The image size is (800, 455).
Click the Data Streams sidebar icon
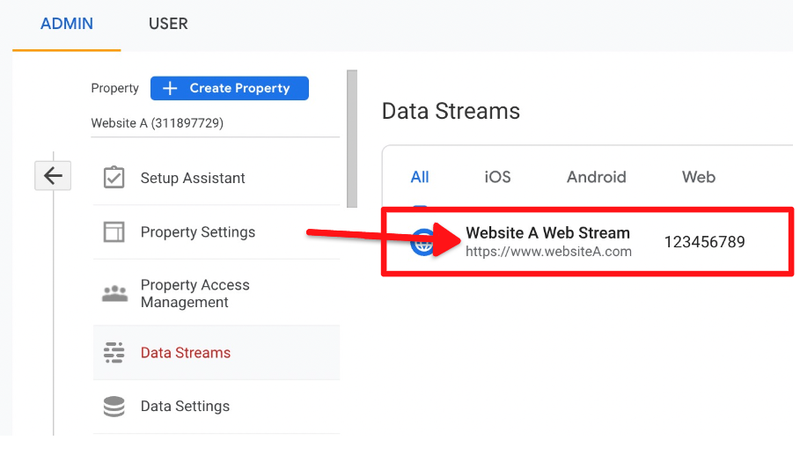pos(114,352)
